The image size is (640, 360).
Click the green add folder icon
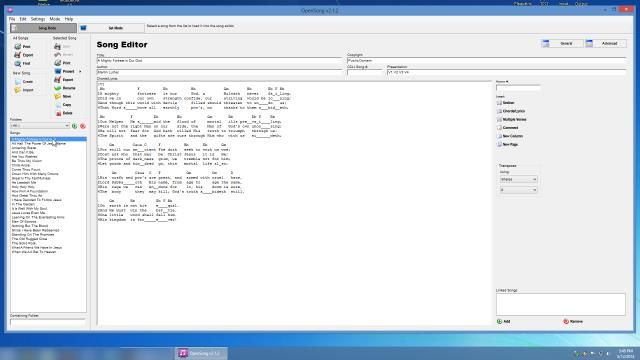(x=74, y=126)
